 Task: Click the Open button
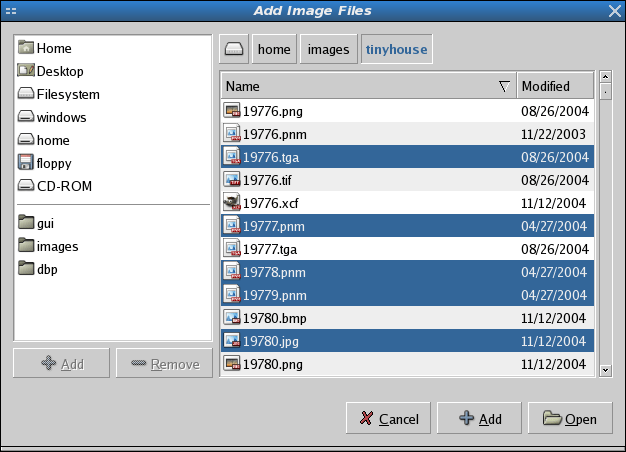(x=570, y=419)
